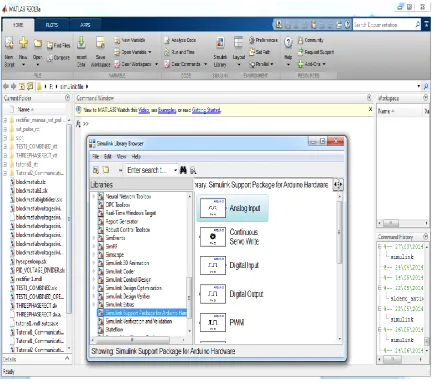Screen dimensions: 434x384
Task: Click the Getting Started link
Action: tap(206, 110)
